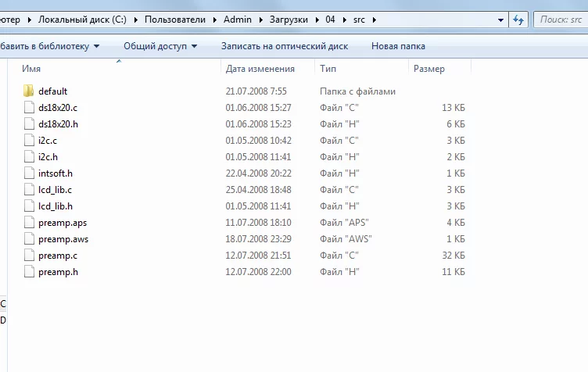Image resolution: width=588 pixels, height=372 pixels.
Task: Select file name preamp.h
Action: point(58,272)
